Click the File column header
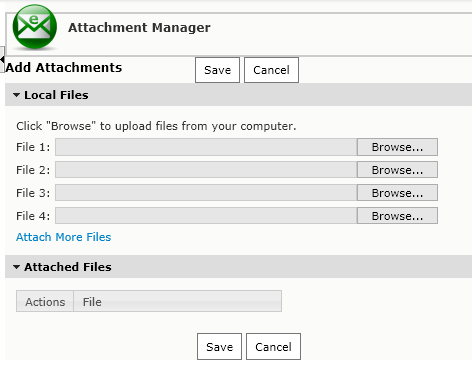This screenshot has width=472, height=375. coord(178,301)
